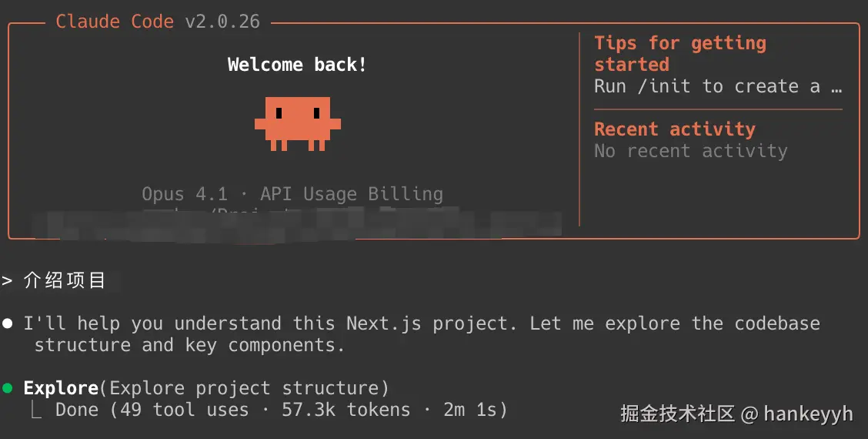The height and width of the screenshot is (439, 868).
Task: Click the 介绍项目 prompt text
Action: (x=64, y=280)
